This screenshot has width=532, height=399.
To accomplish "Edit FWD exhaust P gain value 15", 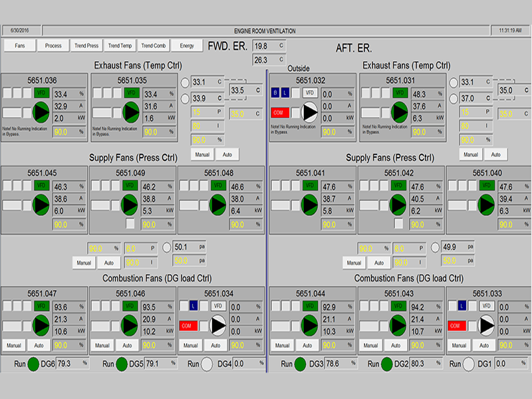I will coord(207,112).
